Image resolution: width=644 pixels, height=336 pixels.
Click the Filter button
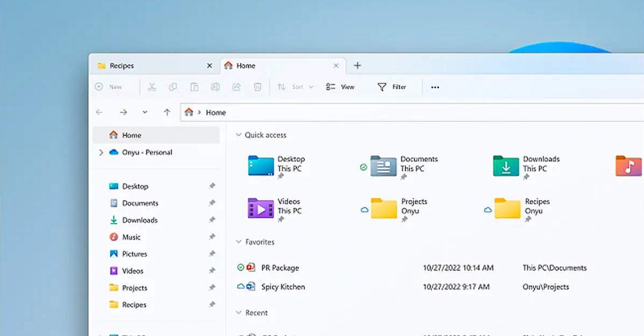(392, 87)
